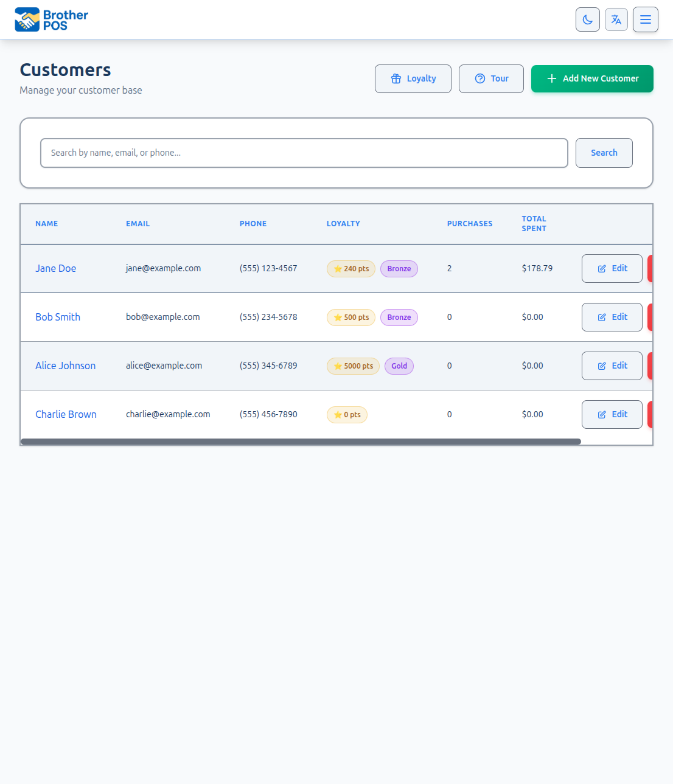Click the customer search input field
Viewport: 673px width, 784px height.
click(x=304, y=153)
